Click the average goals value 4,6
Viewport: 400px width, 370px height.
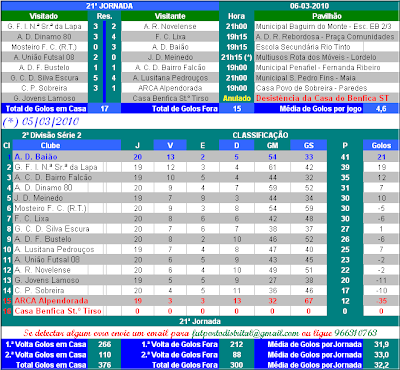coord(381,108)
